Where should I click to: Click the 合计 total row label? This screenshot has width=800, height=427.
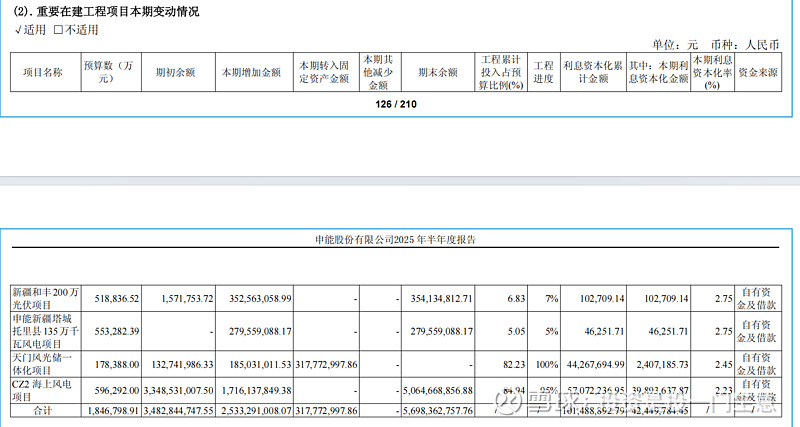click(43, 410)
